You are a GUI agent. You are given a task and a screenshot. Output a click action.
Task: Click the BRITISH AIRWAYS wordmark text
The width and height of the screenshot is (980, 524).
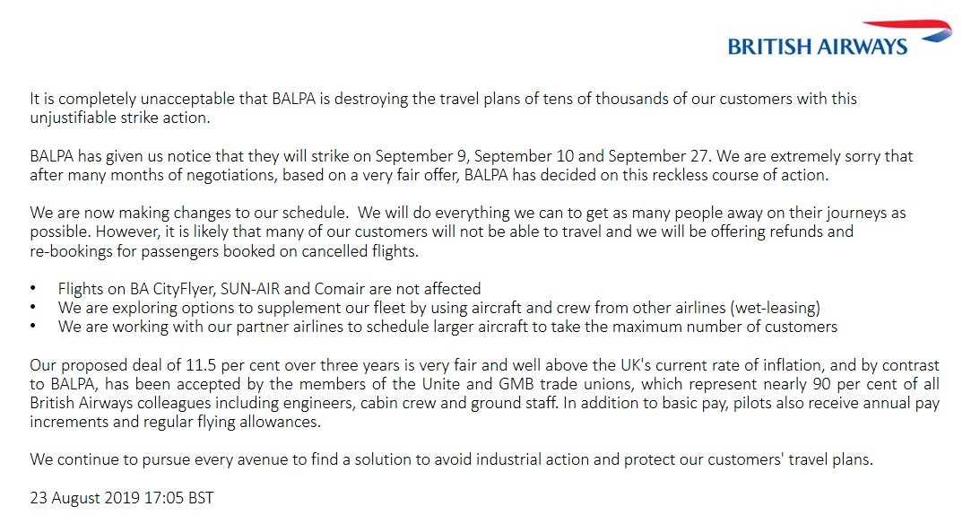(x=817, y=47)
